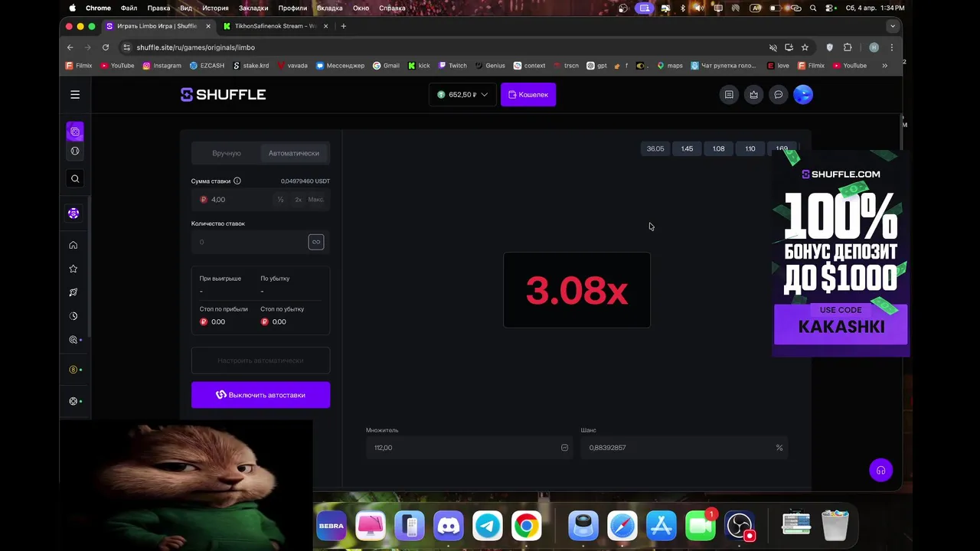This screenshot has width=980, height=551.
Task: Click the 1.10 previous result chip
Action: pyautogui.click(x=750, y=148)
